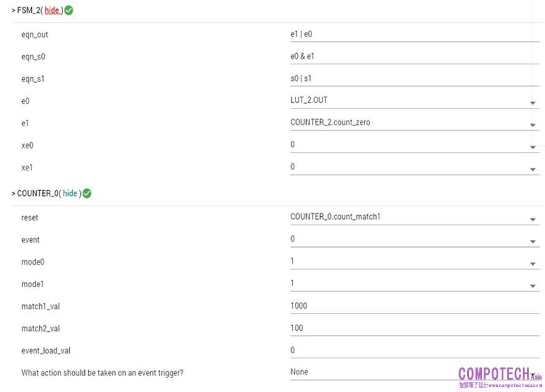Screen dimensions: 545x392
Task: Hide the COUNTER_0 section
Action: pyautogui.click(x=71, y=194)
